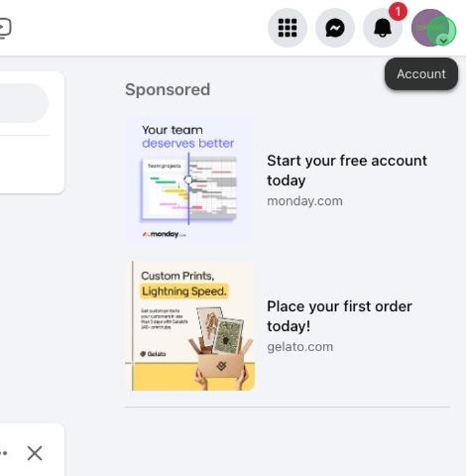
Task: Click the Watch video icon in the top bar
Action: tap(4, 28)
